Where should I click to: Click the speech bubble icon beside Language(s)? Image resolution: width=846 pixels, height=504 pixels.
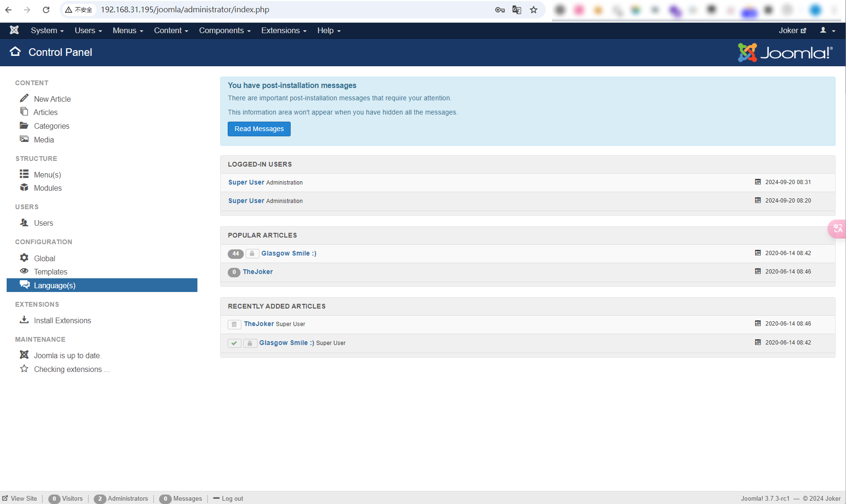point(25,284)
